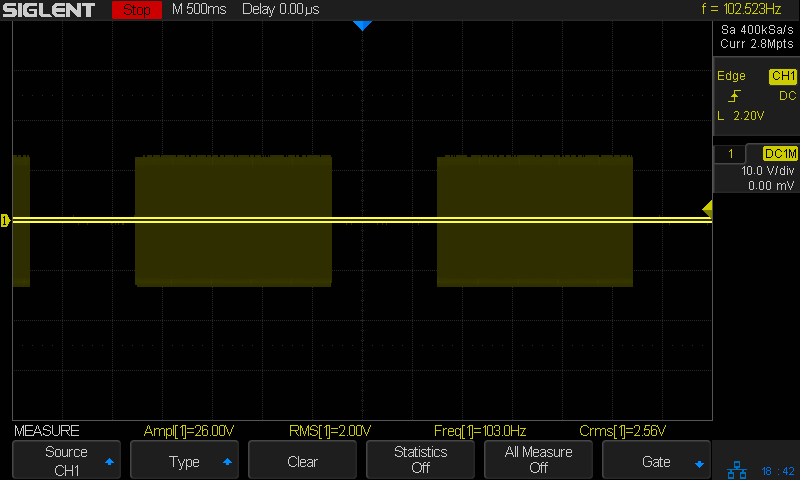Image resolution: width=800 pixels, height=480 pixels.
Task: Select the M 500ms timebase readout
Action: (199, 10)
